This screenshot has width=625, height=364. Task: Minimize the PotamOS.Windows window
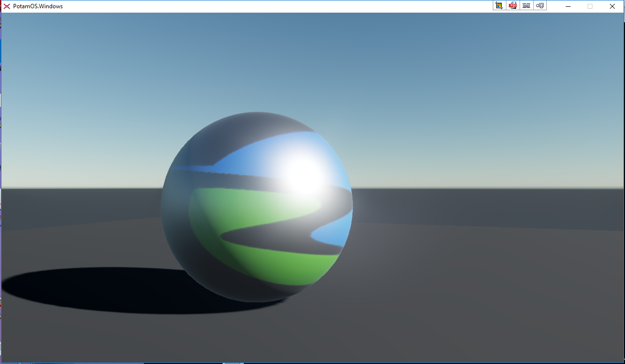pos(568,6)
